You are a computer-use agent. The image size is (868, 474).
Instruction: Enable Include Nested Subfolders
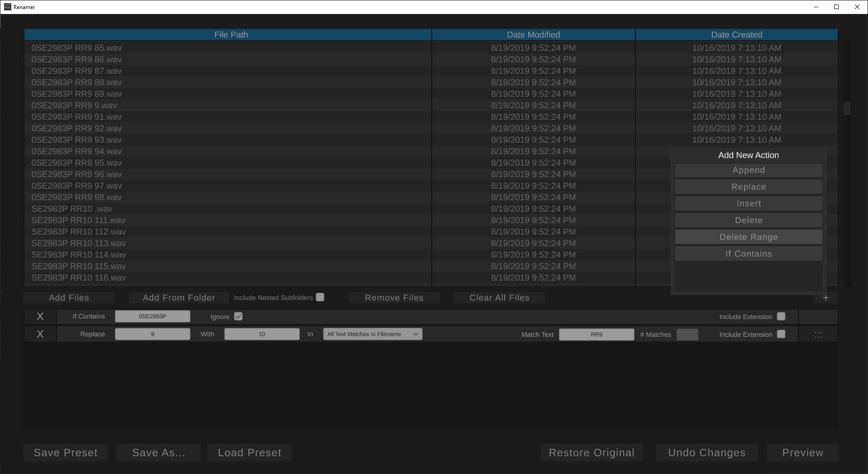pyautogui.click(x=320, y=297)
